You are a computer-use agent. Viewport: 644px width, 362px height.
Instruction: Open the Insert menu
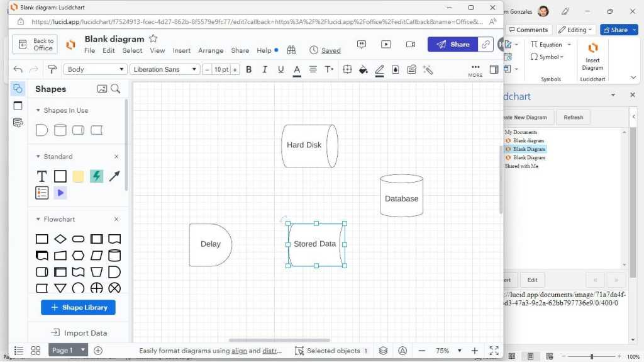(x=182, y=50)
